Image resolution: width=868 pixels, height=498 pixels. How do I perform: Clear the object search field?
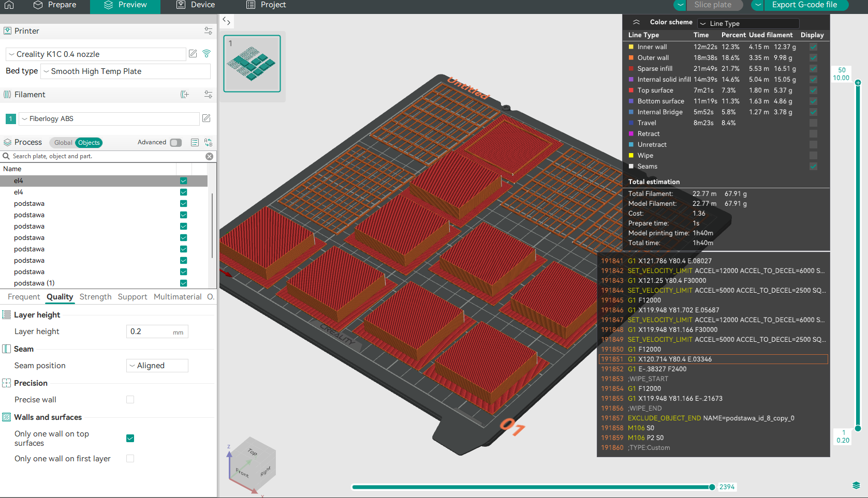pos(209,156)
